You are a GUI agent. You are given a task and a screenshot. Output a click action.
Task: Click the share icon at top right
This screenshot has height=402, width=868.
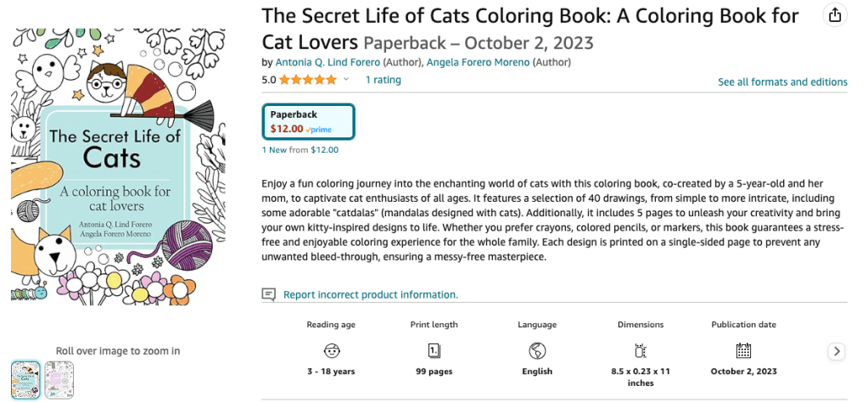click(x=835, y=15)
